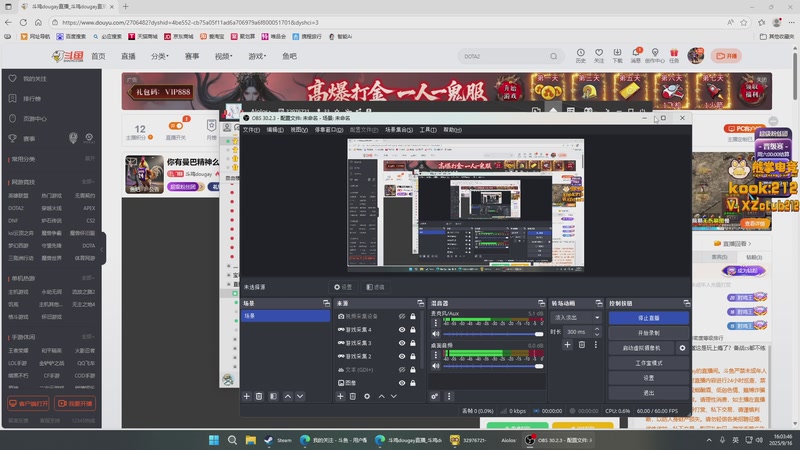Adjust transition duration spinner arrows
Screen dimensions: 800x450
point(596,332)
